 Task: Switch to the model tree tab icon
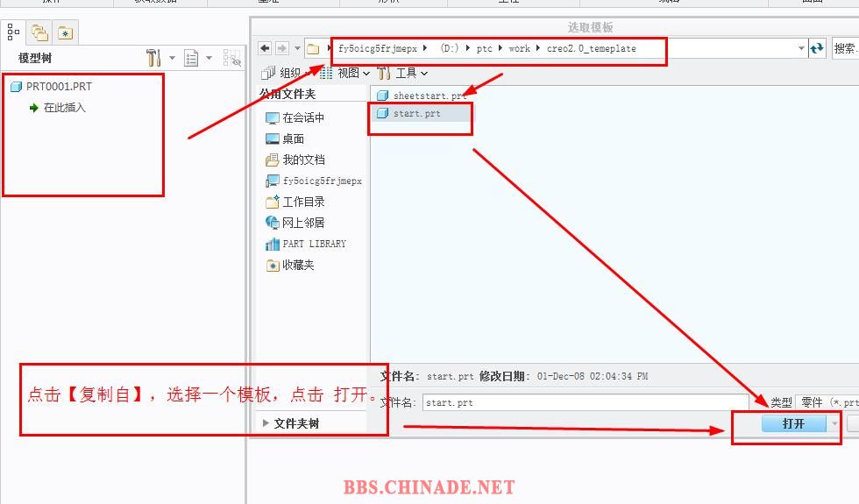13,32
